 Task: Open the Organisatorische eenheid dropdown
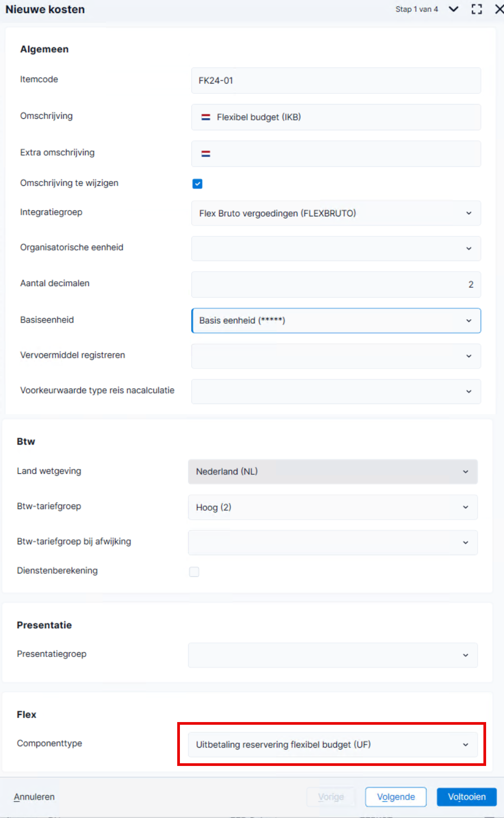(x=336, y=249)
